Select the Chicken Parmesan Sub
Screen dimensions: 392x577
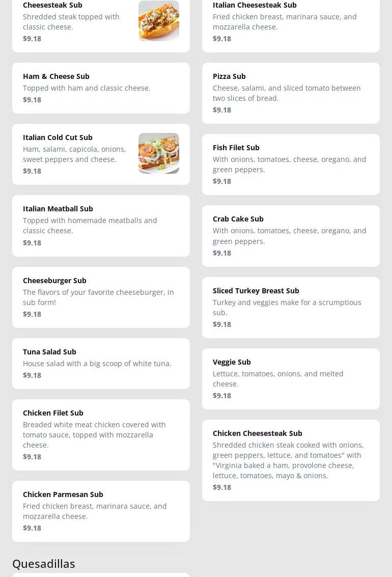pos(101,511)
